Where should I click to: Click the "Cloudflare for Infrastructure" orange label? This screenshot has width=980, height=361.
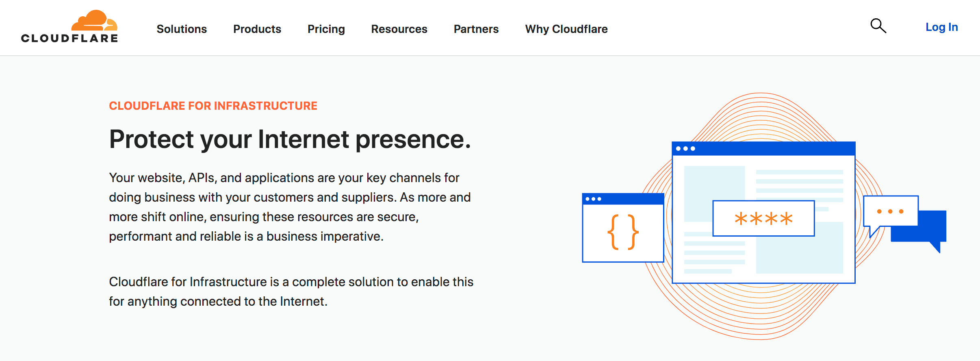coord(213,106)
